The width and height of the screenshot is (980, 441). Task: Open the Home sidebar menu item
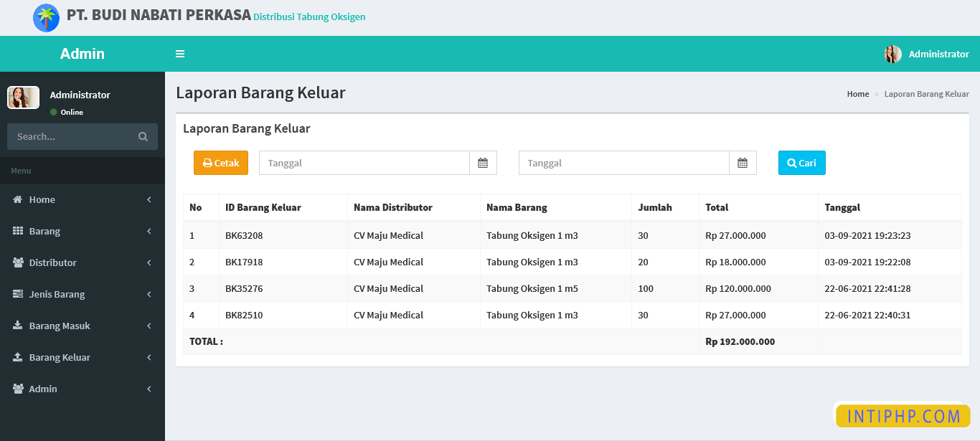point(43,199)
